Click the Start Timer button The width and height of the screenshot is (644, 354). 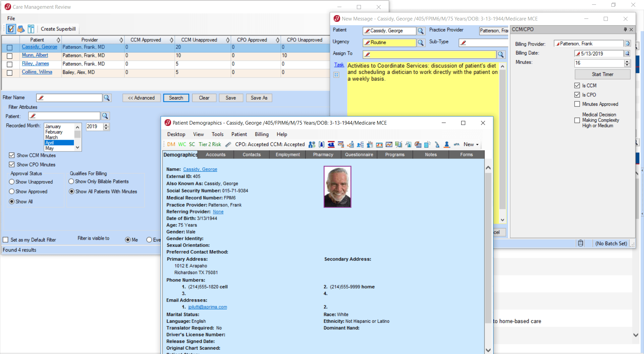tap(602, 74)
